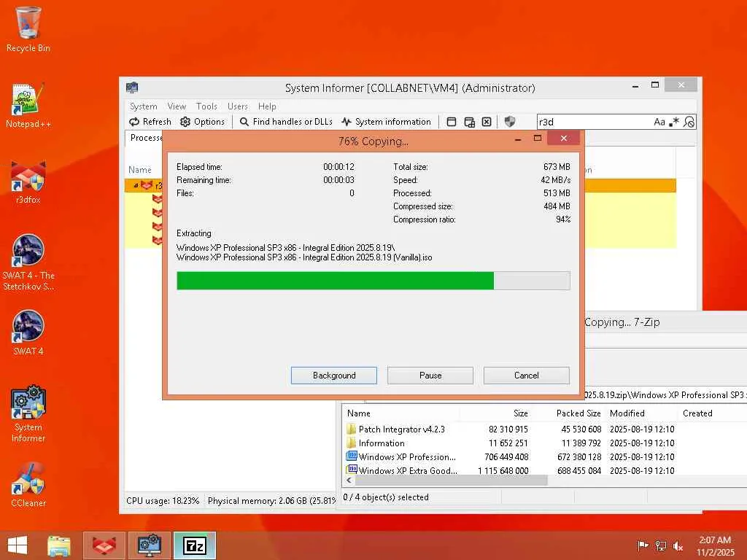Sort 7-Zip list by Modified column

click(x=627, y=413)
